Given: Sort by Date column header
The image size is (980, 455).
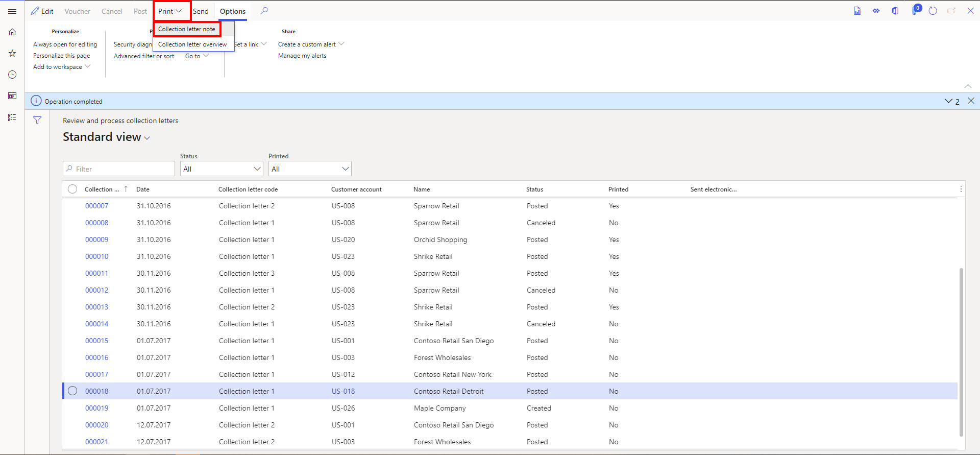Looking at the screenshot, I should [x=143, y=189].
